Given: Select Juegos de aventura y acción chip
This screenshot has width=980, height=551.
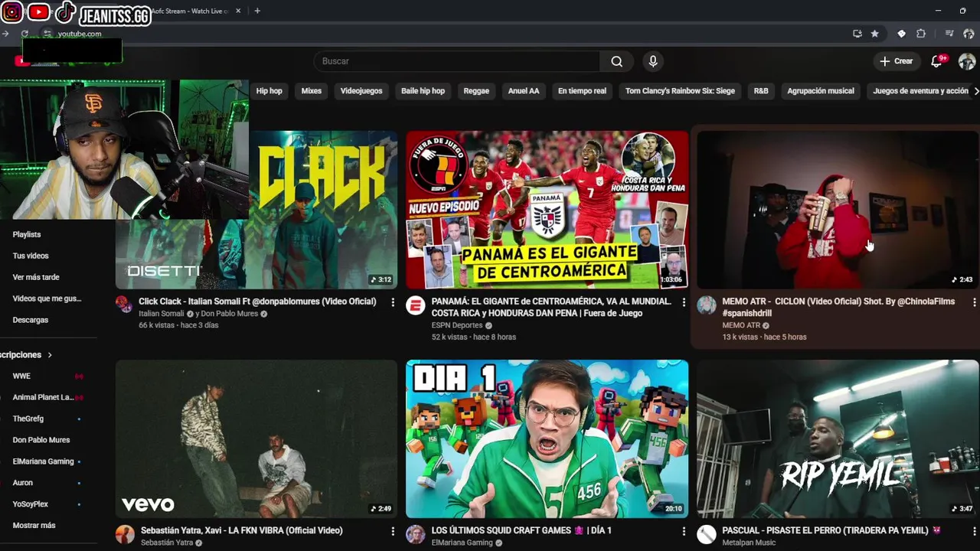Looking at the screenshot, I should (x=920, y=91).
